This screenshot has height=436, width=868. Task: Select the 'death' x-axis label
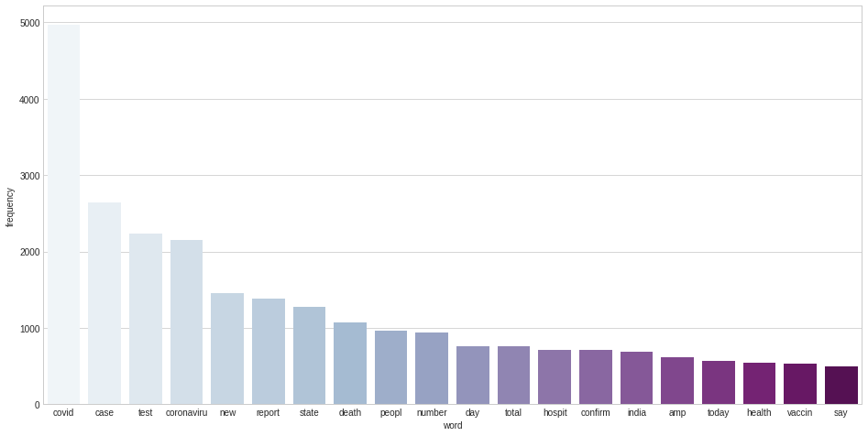[350, 413]
